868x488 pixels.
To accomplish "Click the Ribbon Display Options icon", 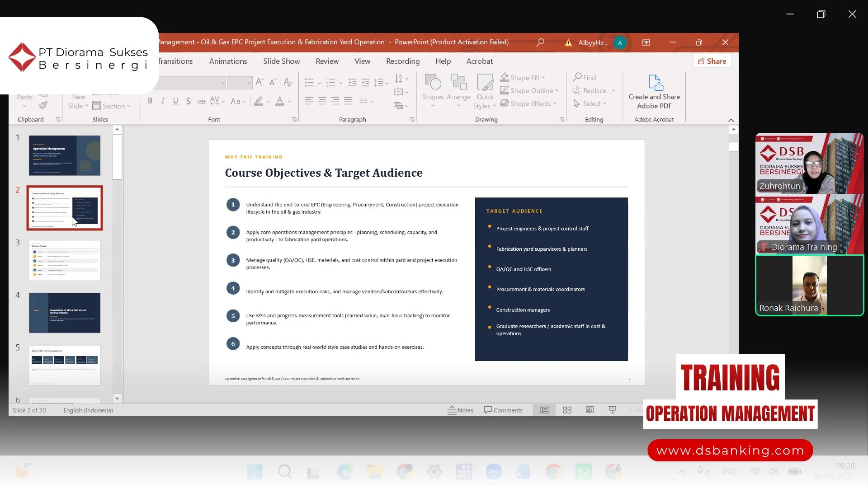I will coord(646,42).
